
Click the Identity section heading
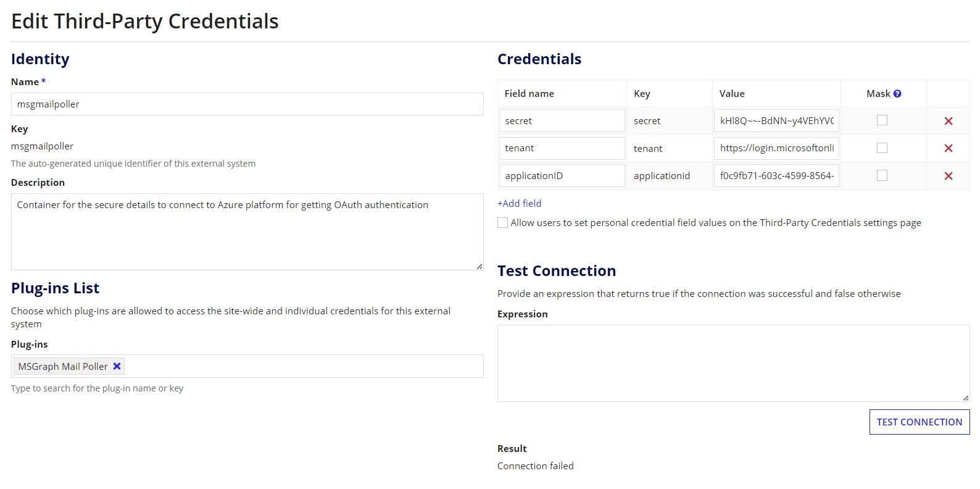40,59
